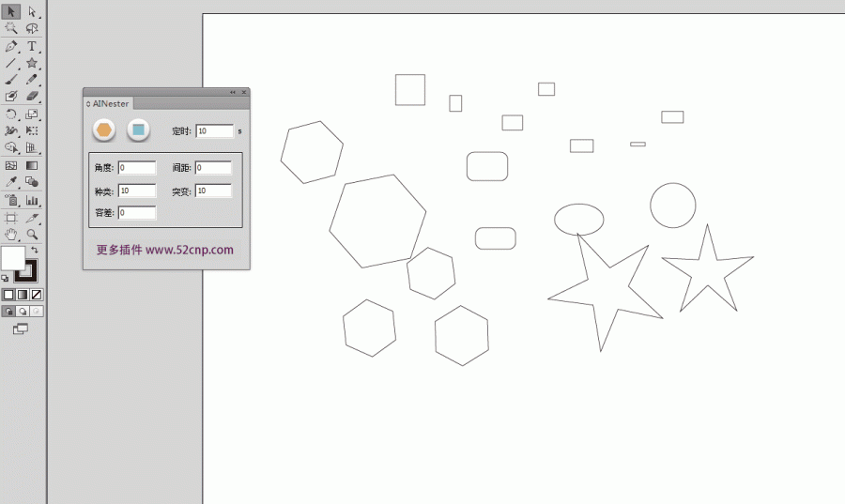Screen dimensions: 845x504
Task: Open the 更多插件 www.52cnp.com link
Action: pyautogui.click(x=165, y=250)
